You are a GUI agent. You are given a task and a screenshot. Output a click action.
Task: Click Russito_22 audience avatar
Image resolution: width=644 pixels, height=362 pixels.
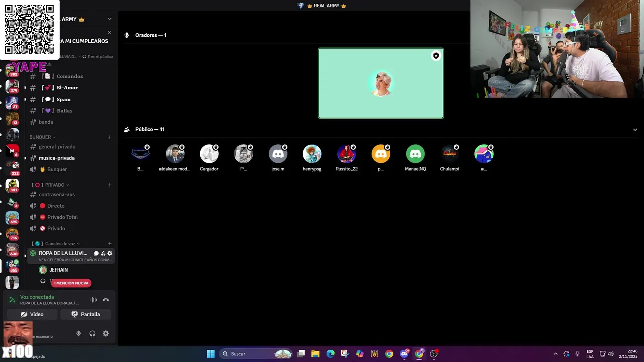(346, 154)
